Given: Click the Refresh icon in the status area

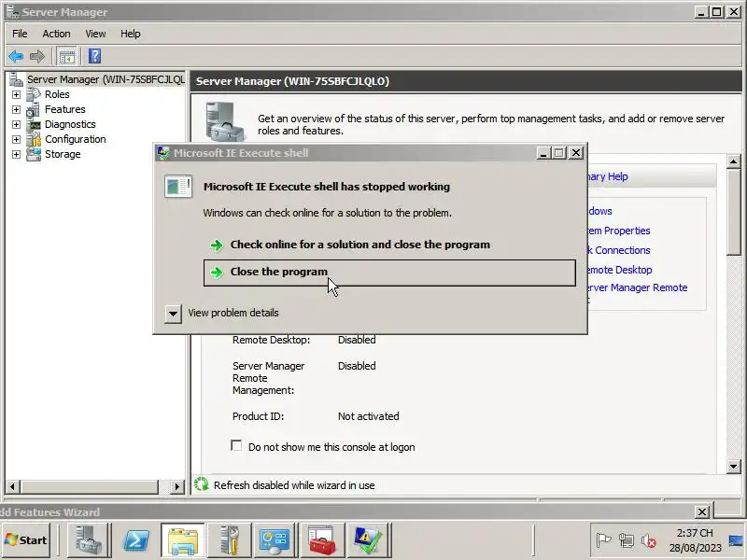Looking at the screenshot, I should pyautogui.click(x=202, y=484).
